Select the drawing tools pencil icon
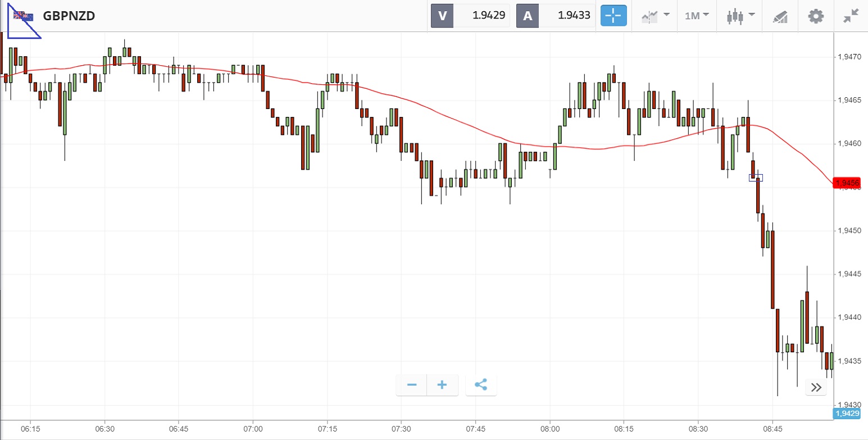Viewport: 868px width, 440px height. click(x=780, y=16)
